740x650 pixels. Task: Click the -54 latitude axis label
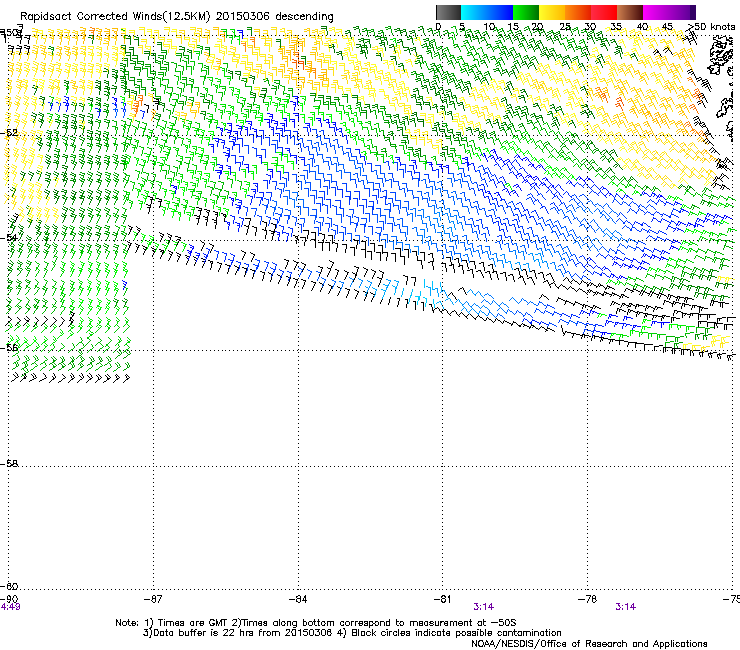pos(9,238)
